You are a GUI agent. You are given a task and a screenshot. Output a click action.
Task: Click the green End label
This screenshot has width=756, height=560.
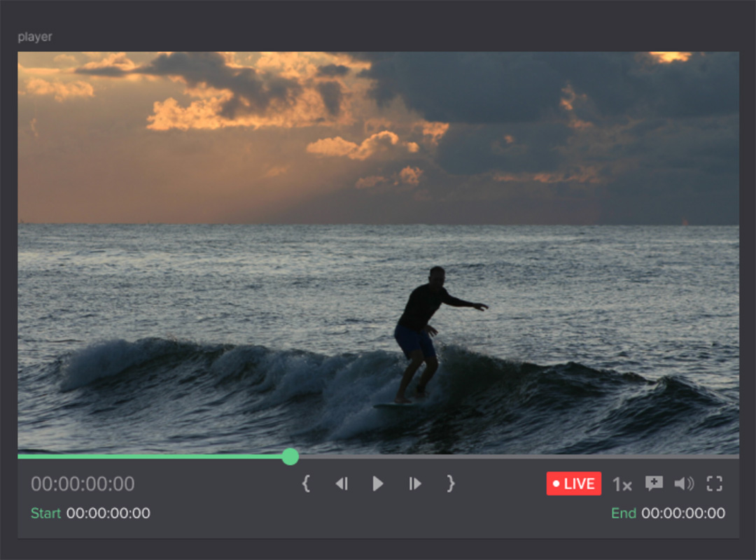tap(623, 513)
